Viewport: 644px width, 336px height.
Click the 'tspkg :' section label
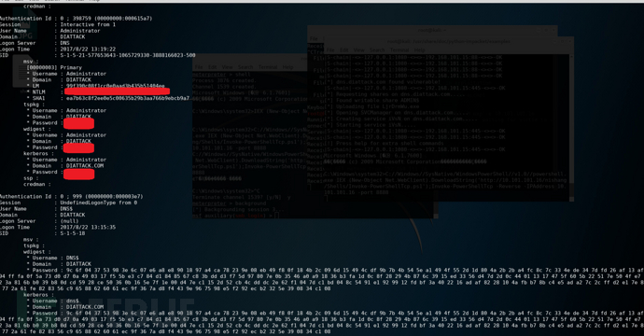coord(31,105)
